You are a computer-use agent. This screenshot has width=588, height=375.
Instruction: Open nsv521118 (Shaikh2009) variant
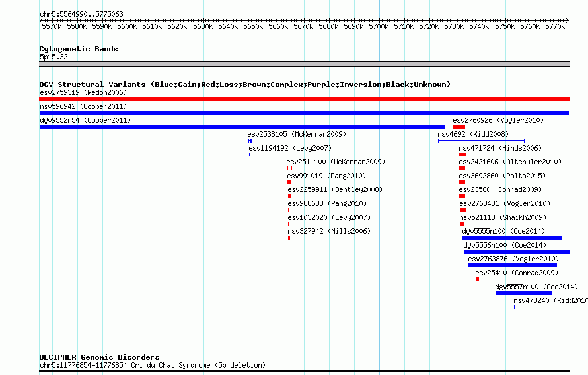point(503,217)
